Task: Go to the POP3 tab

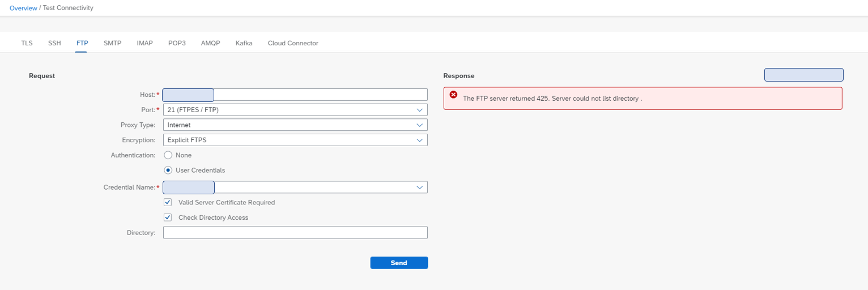Action: click(x=177, y=43)
